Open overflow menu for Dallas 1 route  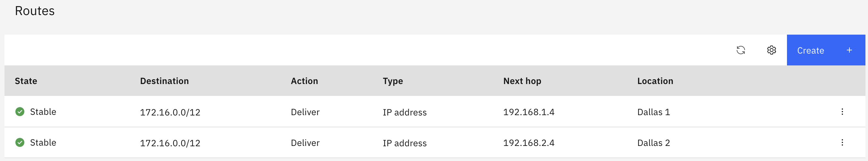[842, 112]
